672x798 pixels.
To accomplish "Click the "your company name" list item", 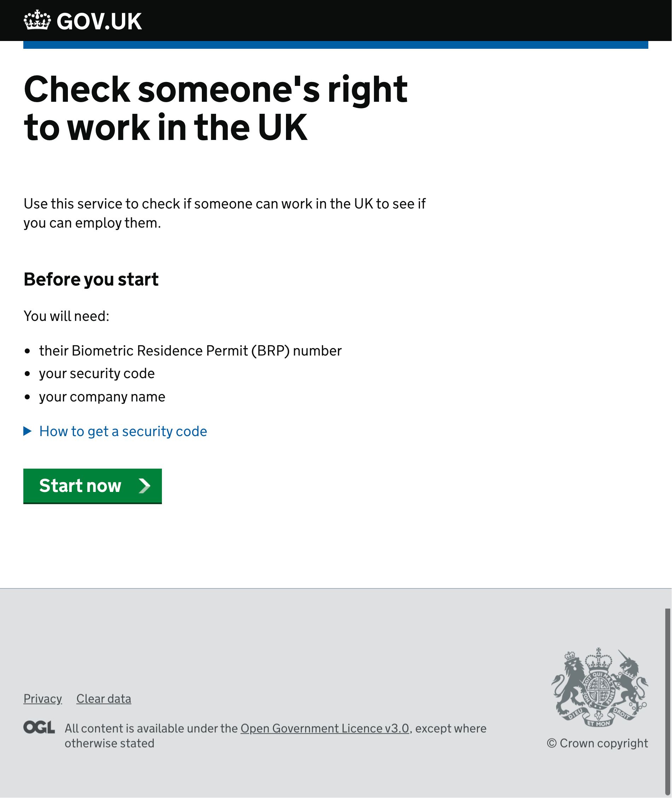I will coord(102,397).
